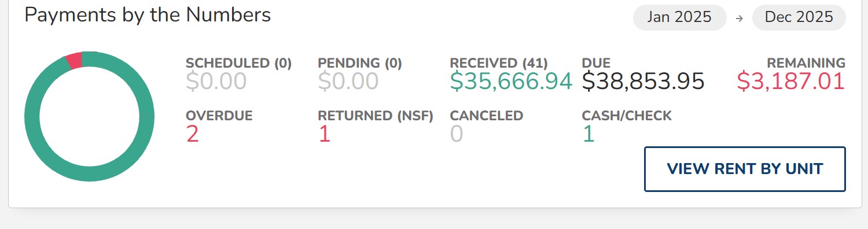Select the red segment of the donut chart

[x=74, y=61]
